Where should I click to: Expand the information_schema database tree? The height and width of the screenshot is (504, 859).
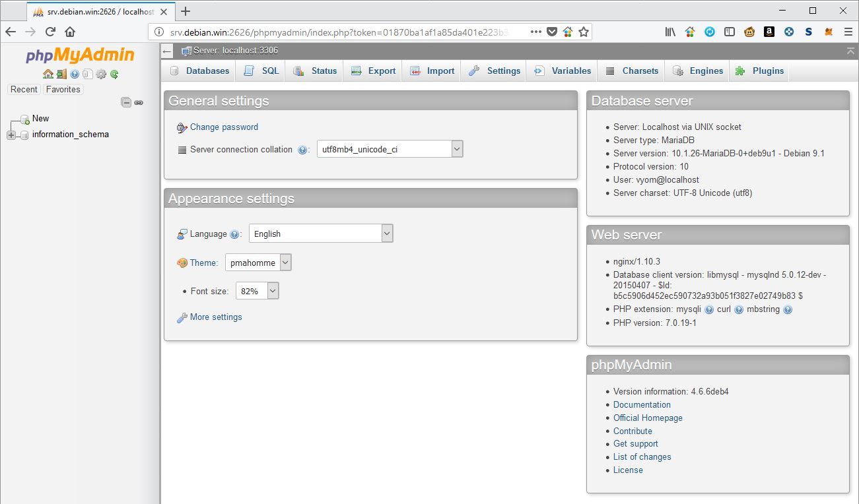(11, 135)
